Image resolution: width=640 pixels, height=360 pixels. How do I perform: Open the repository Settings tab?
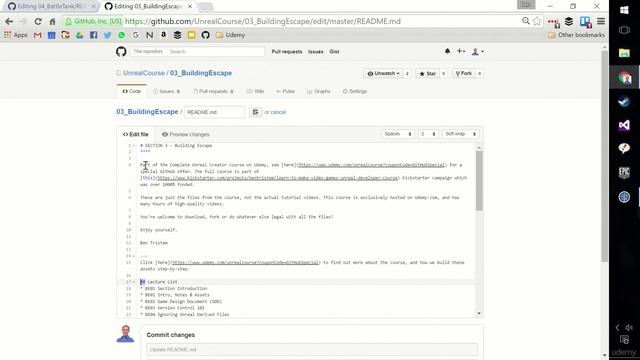click(355, 91)
